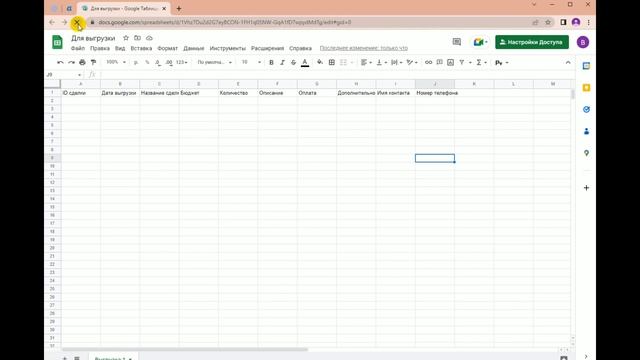Screen dimensions: 640x360
Task: Get add-ons with plus in side panel
Action: 587,188
